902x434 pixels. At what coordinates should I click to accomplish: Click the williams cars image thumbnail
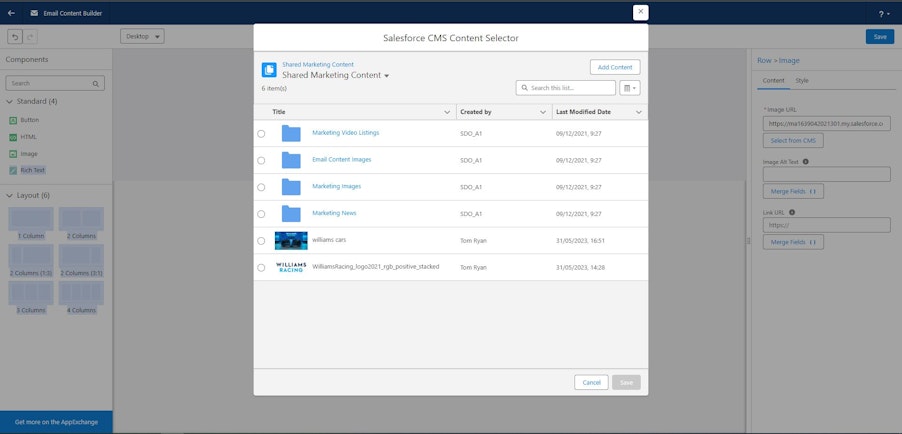click(291, 241)
